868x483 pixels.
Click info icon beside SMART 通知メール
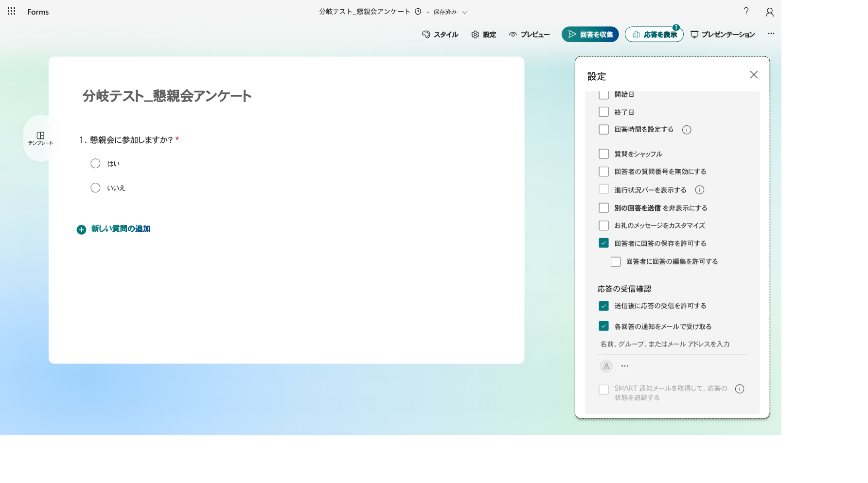coord(740,389)
